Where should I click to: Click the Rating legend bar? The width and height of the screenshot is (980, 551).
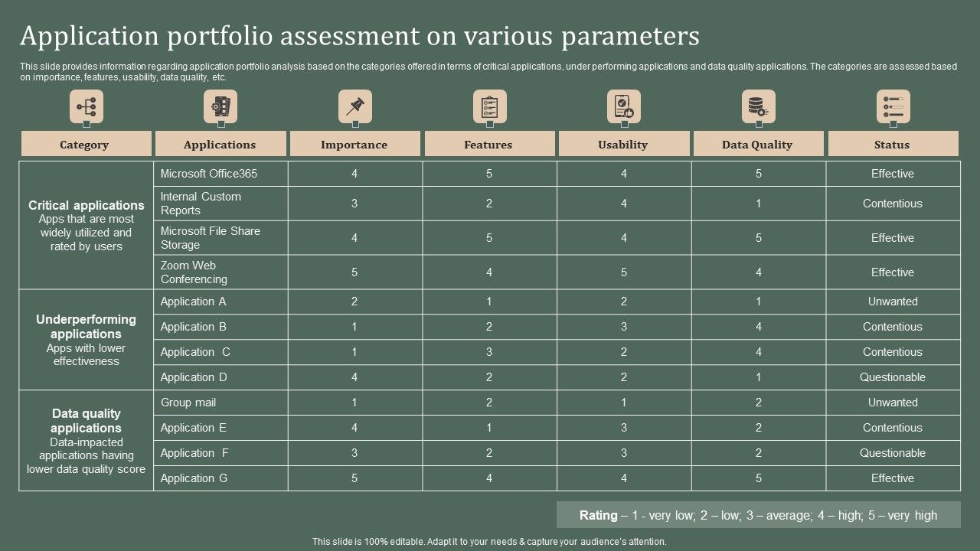point(759,515)
